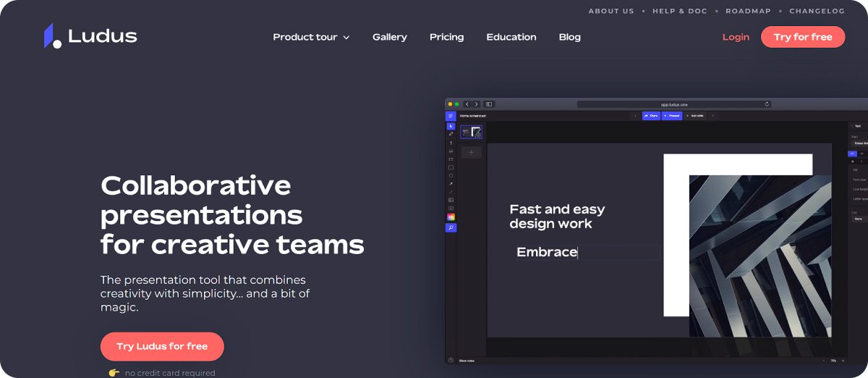Click 'Home screencast' presentation title
868x378 pixels.
[473, 116]
